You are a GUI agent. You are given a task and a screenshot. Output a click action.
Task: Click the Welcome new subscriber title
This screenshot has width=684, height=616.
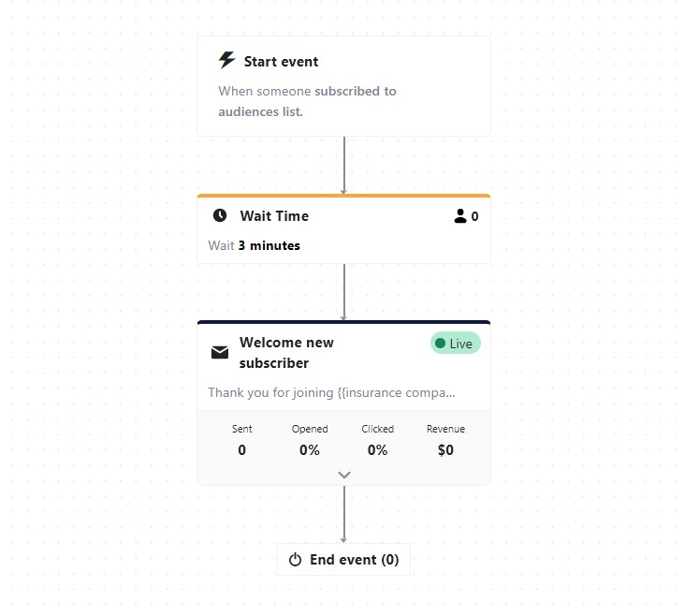285,353
